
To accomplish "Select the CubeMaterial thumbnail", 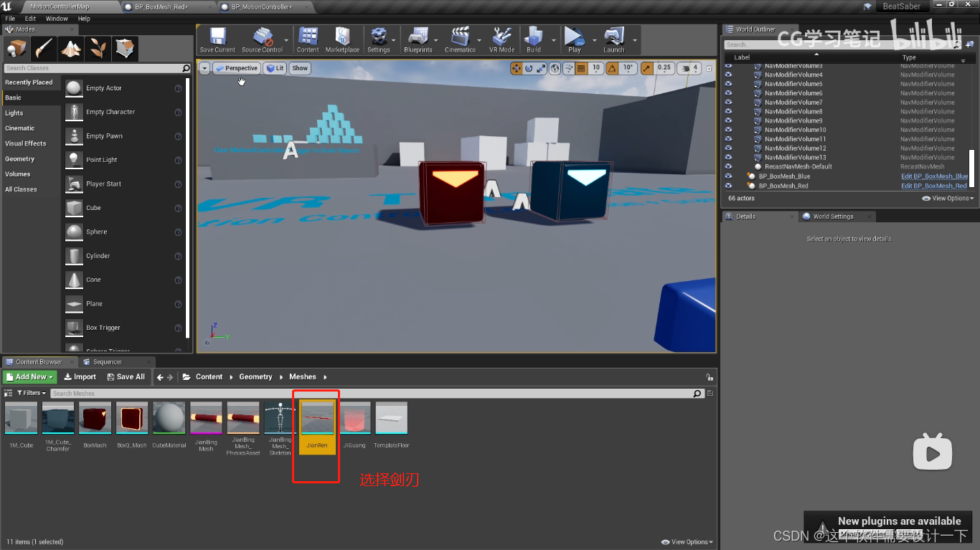I will point(169,417).
